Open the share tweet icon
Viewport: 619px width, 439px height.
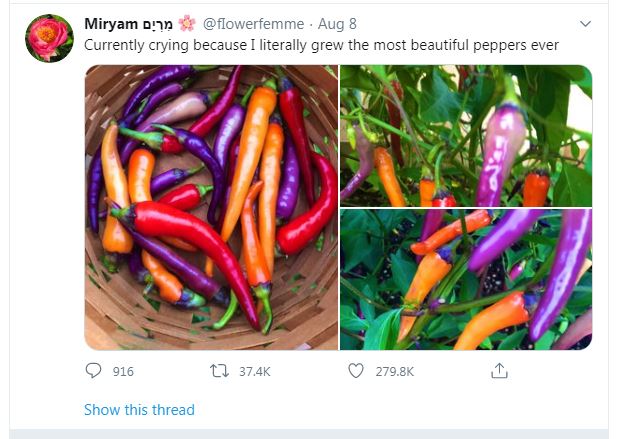498,371
